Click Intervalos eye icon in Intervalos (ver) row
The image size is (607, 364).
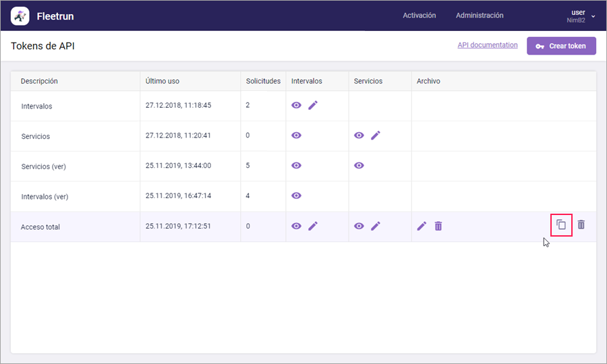(x=296, y=195)
